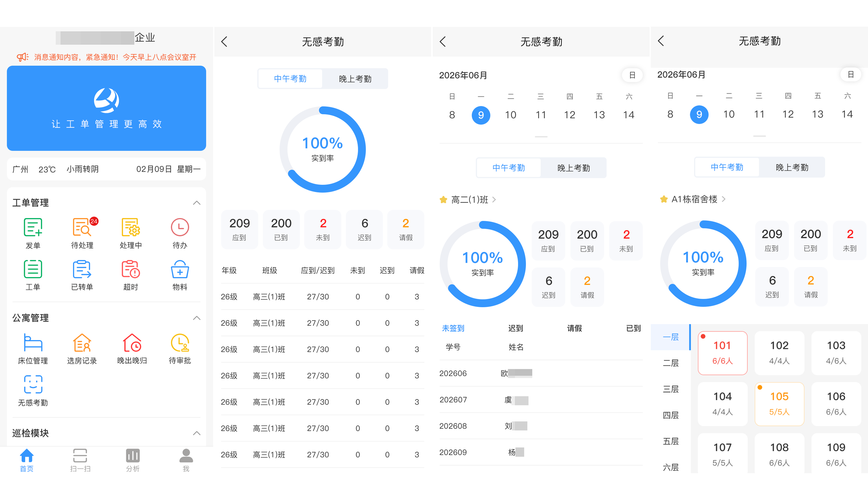Viewport: 868px width, 498px height.
Task: Go back from first 无感考勤 screen
Action: (224, 42)
